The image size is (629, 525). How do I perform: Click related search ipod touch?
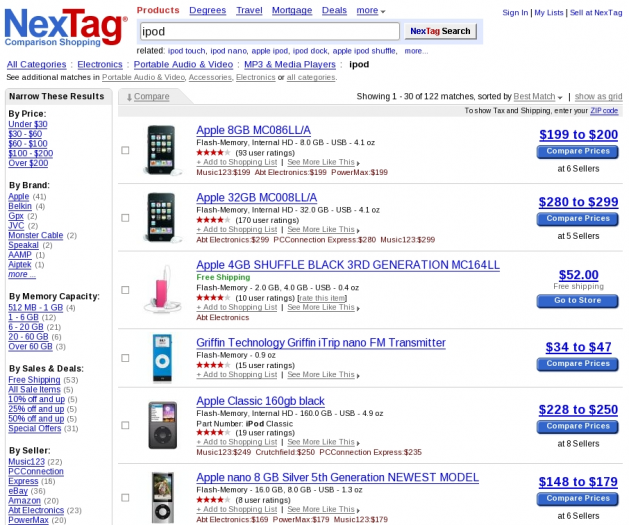[x=187, y=51]
